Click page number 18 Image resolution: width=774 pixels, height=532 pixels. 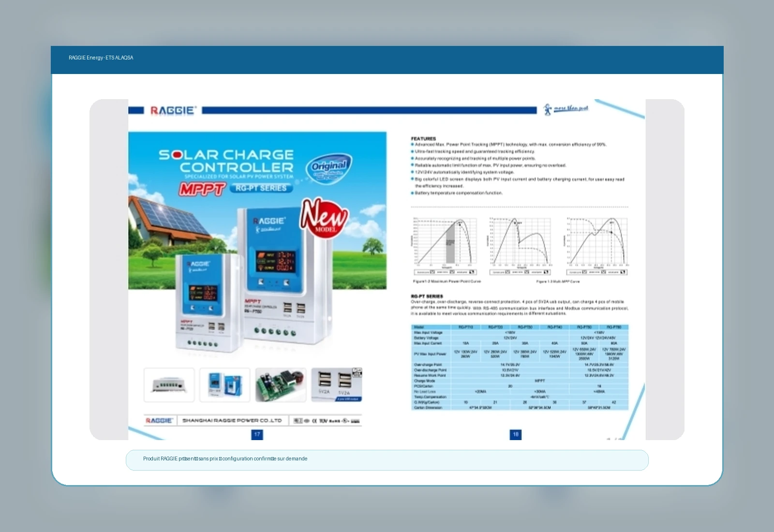(x=516, y=434)
